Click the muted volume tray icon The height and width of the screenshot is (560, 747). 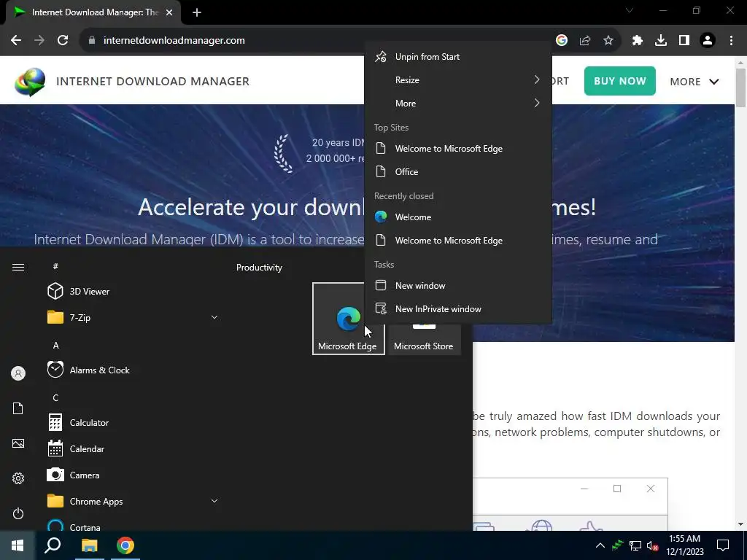pyautogui.click(x=653, y=545)
